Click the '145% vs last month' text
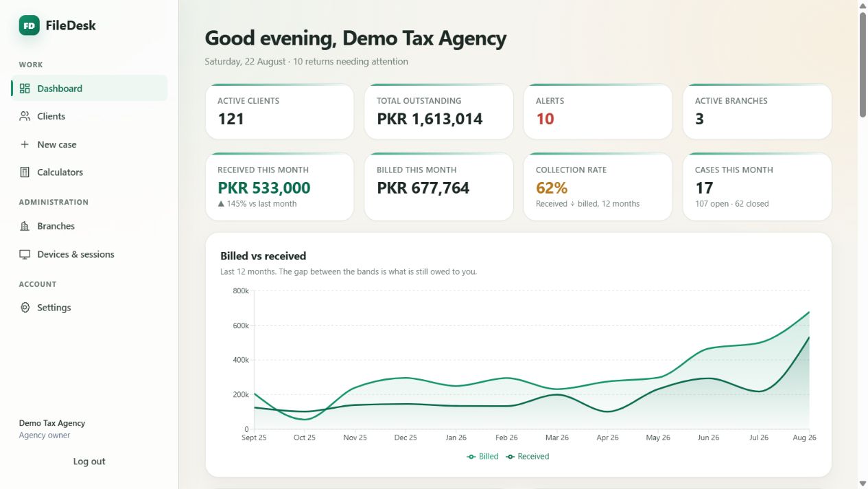The width and height of the screenshot is (868, 489). click(257, 204)
